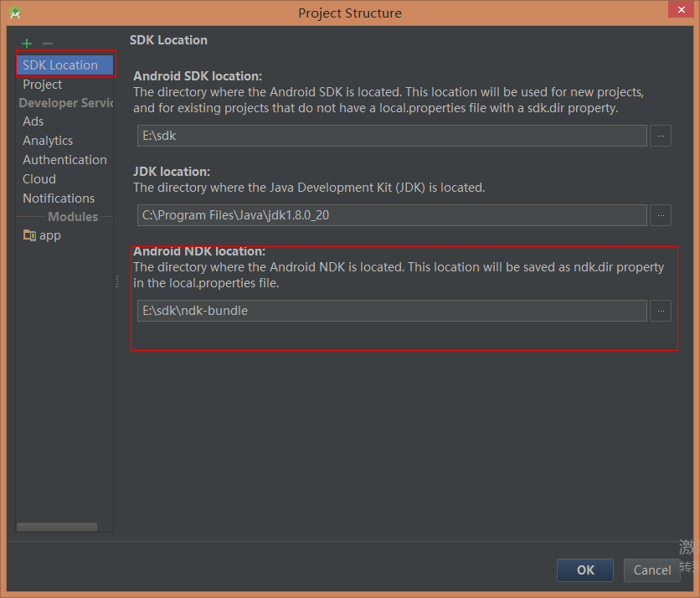Viewport: 700px width, 598px height.
Task: Click the sidebar horizontal scrollbar
Action: point(57,527)
